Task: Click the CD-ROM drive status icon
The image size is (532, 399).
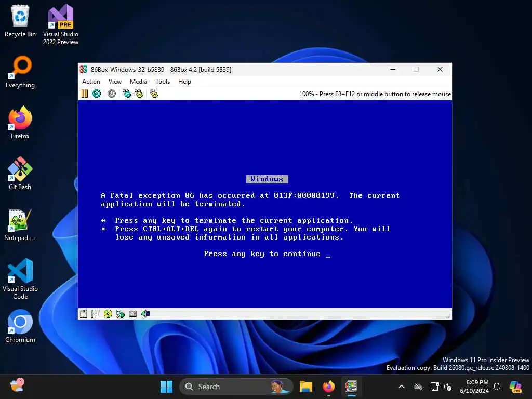Action: coord(108,314)
